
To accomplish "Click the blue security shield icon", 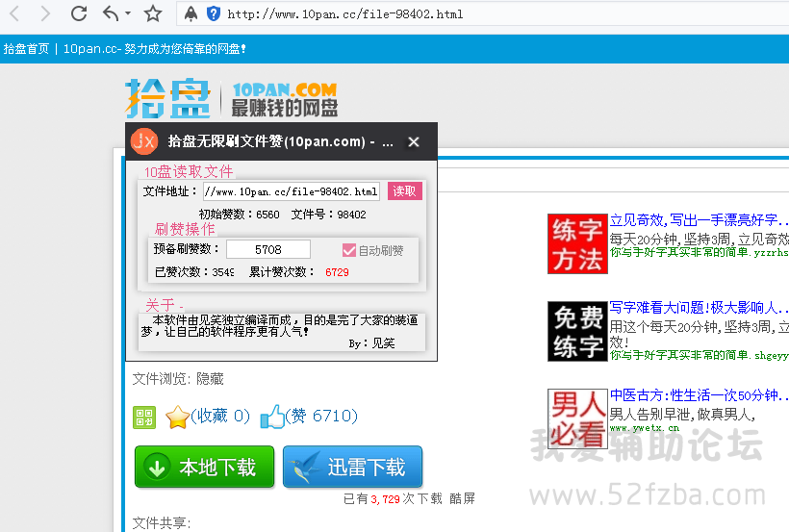I will pyautogui.click(x=214, y=13).
